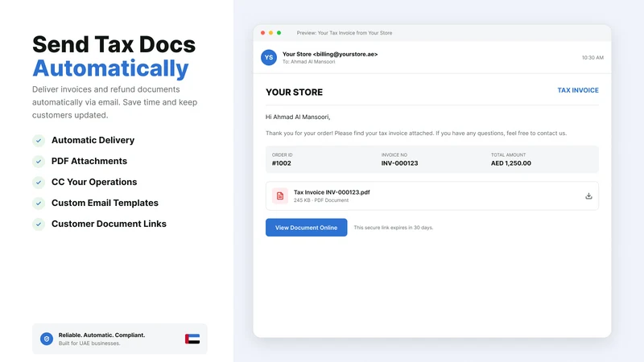The image size is (644, 362).
Task: Click the recipient line To: Ahmad Al Mansoori
Action: click(309, 62)
